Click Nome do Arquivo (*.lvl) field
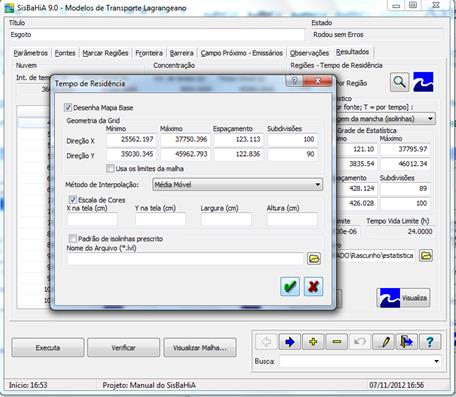 pos(185,259)
